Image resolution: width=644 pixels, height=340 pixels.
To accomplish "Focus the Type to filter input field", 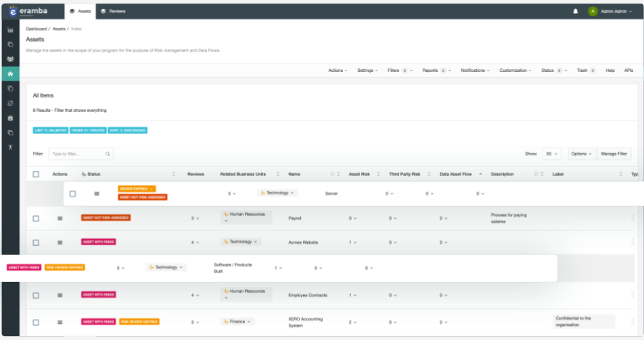I will point(81,154).
